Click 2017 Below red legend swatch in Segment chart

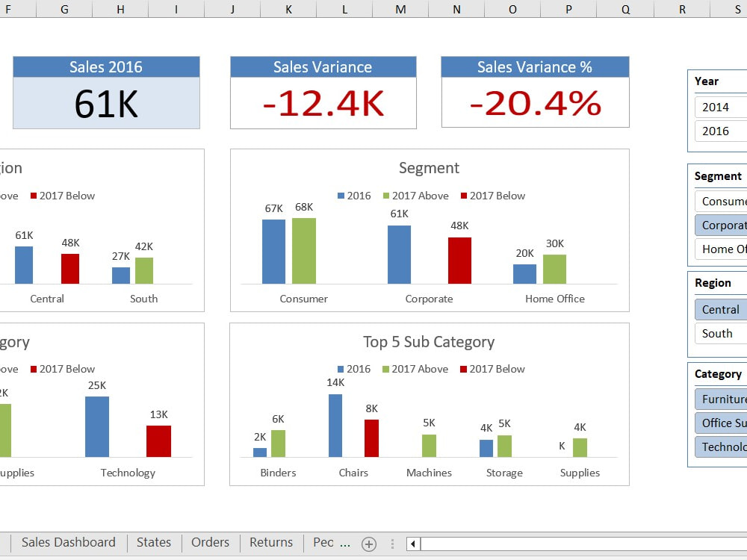pyautogui.click(x=464, y=196)
